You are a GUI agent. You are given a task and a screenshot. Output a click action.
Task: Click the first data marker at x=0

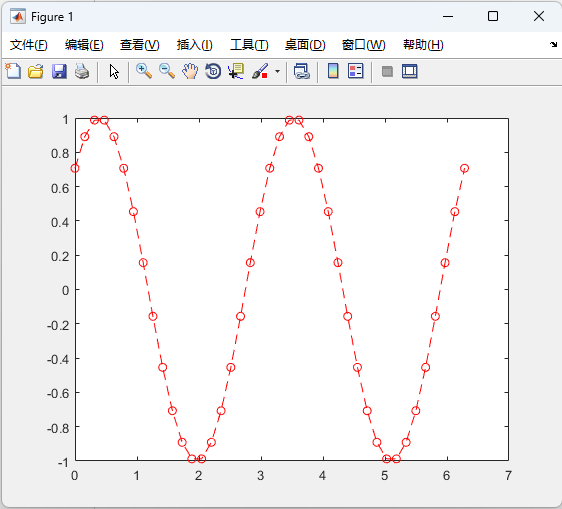coord(75,168)
